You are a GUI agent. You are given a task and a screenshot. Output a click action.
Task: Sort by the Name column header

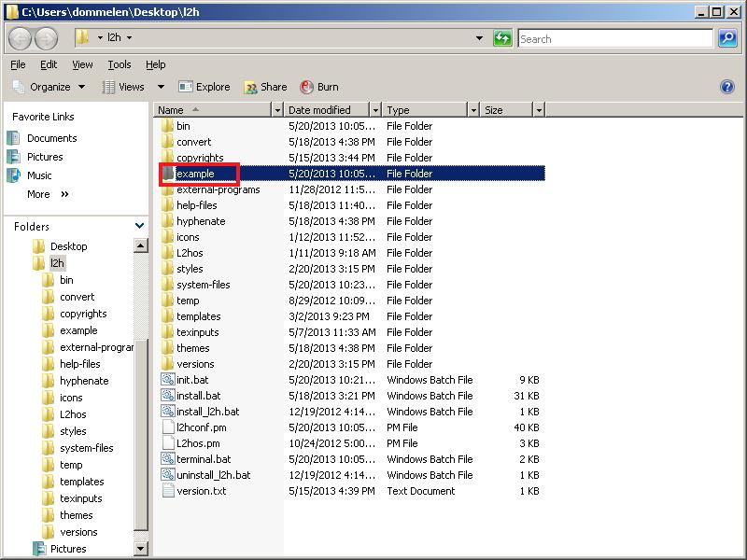214,110
